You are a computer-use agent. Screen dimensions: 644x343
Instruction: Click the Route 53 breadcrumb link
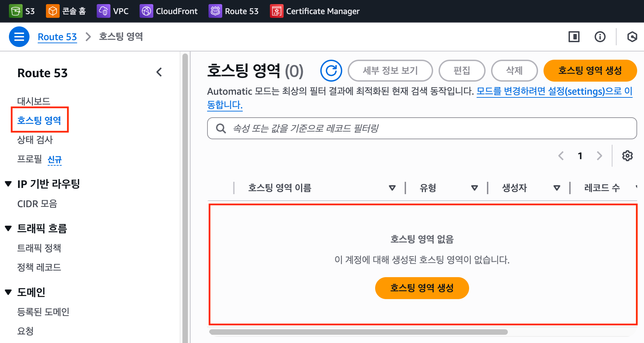click(x=57, y=37)
